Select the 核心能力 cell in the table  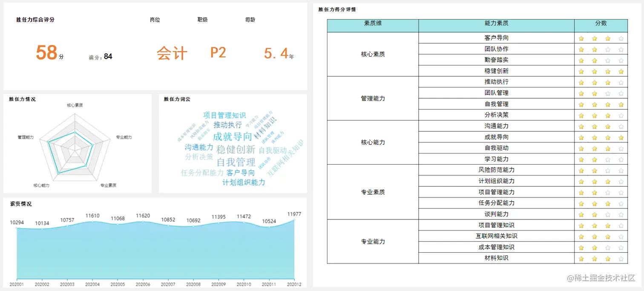tap(373, 142)
